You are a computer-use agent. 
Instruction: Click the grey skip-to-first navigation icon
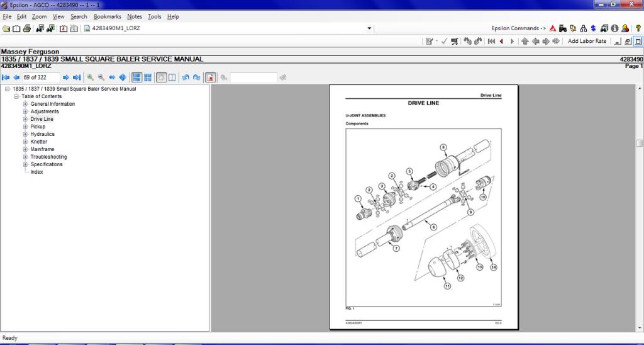click(491, 41)
